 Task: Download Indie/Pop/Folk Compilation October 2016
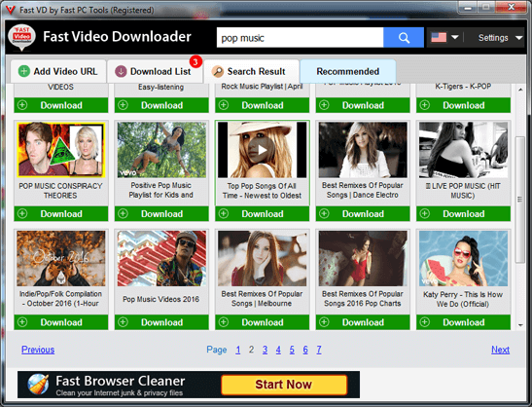coord(61,322)
